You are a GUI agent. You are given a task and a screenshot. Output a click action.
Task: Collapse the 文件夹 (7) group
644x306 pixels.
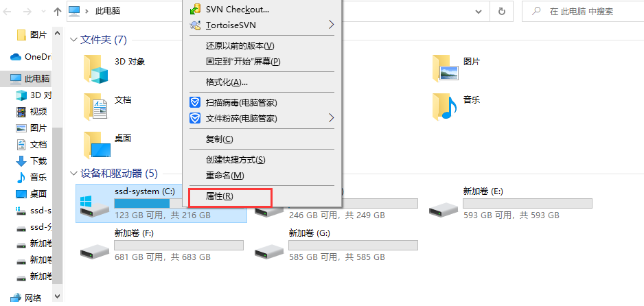pos(73,40)
